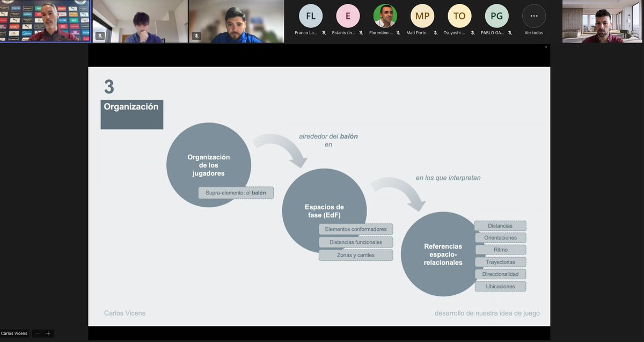The height and width of the screenshot is (342, 644).
Task: Zoom out shared screen with minus button
Action: point(38,333)
